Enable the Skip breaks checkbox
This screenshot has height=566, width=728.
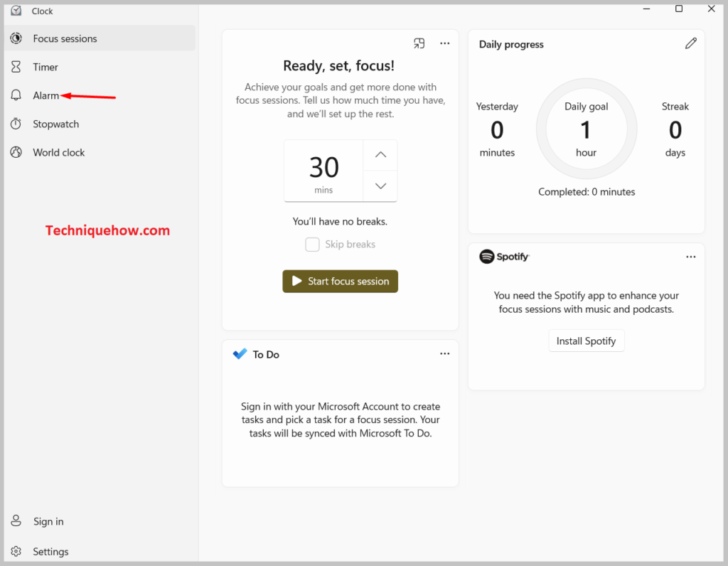pos(312,245)
